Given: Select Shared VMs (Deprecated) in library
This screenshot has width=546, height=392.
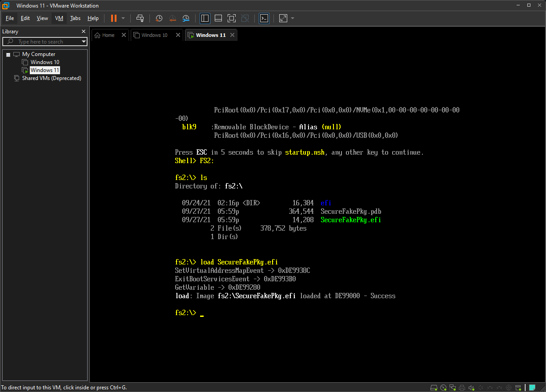Looking at the screenshot, I should [x=52, y=78].
